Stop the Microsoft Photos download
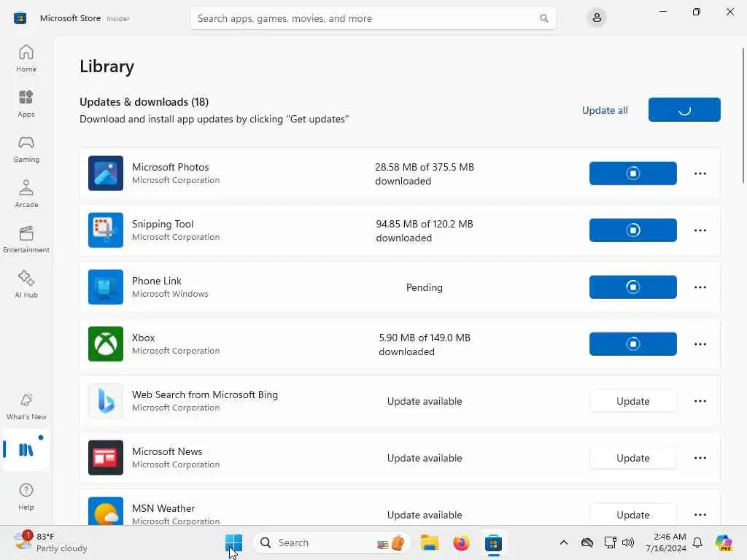The height and width of the screenshot is (560, 747). pyautogui.click(x=632, y=174)
